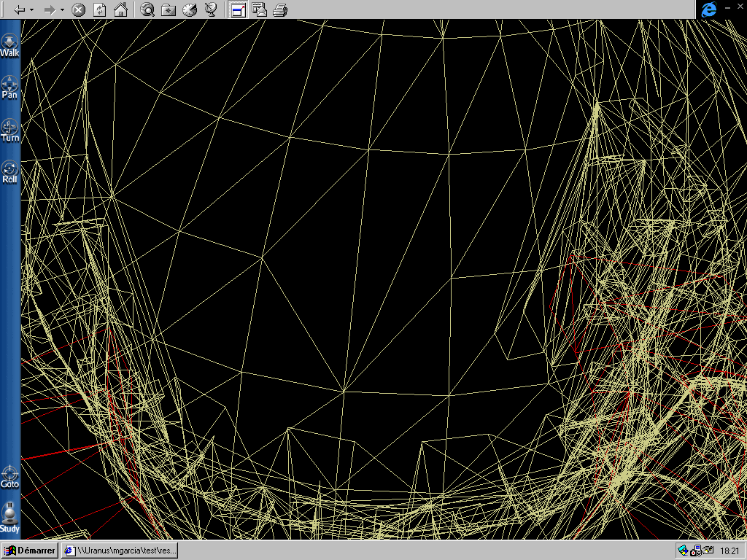This screenshot has height=560, width=747.
Task: Select the Study navigation mode
Action: click(x=9, y=517)
